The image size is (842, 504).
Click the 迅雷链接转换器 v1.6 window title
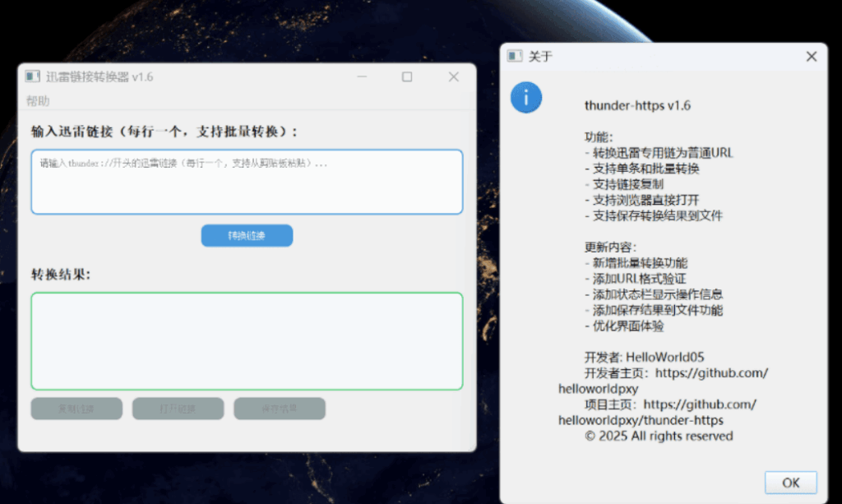99,76
